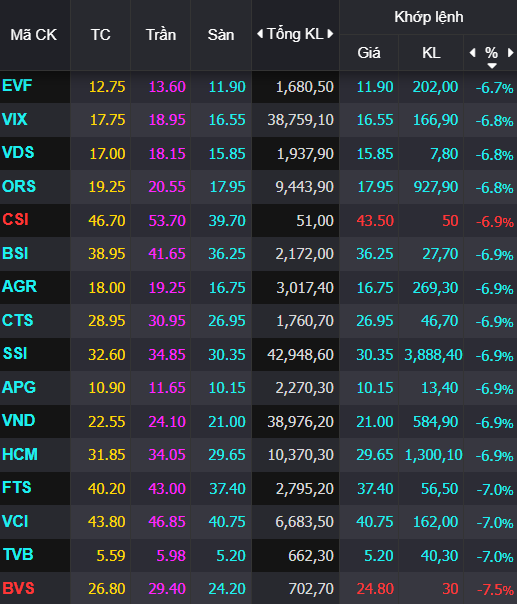Click the Trần column header
517x604 pixels.
coord(161,35)
